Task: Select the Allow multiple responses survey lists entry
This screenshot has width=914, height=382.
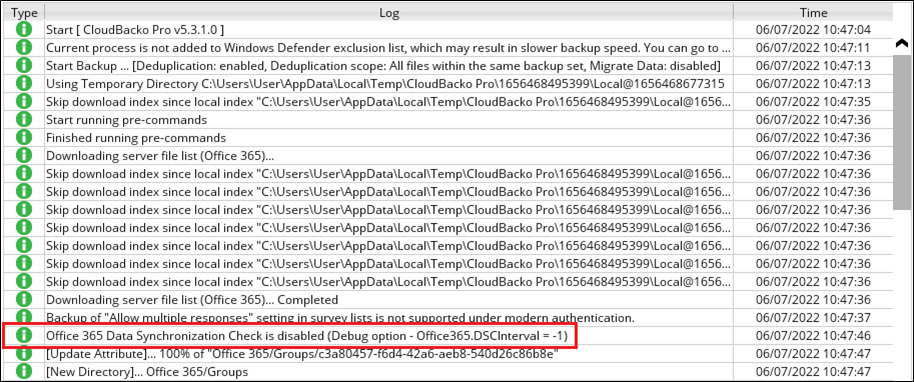Action: point(340,318)
